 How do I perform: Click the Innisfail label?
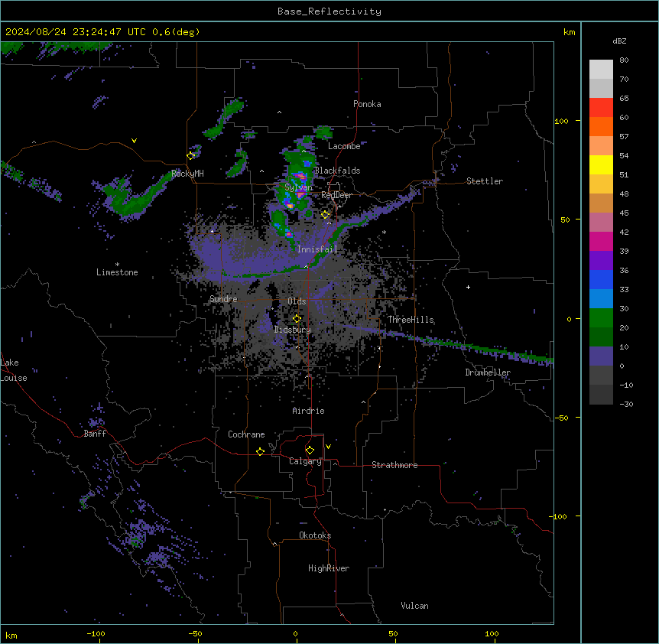coord(317,249)
